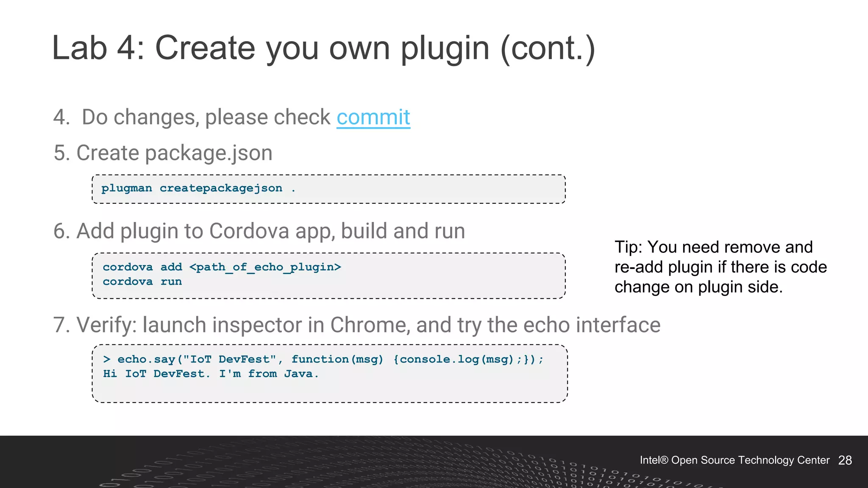Click the code line 'cordova run'
This screenshot has width=868, height=488.
tap(142, 282)
